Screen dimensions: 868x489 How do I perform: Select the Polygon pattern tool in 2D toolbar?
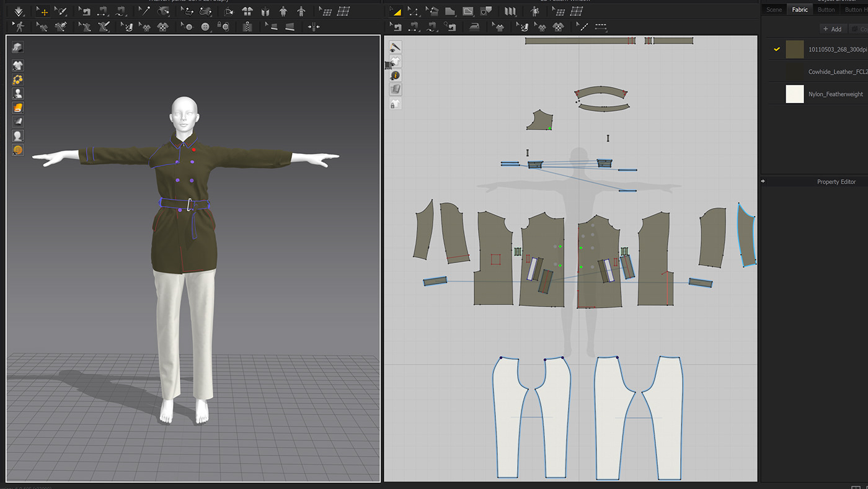click(450, 11)
